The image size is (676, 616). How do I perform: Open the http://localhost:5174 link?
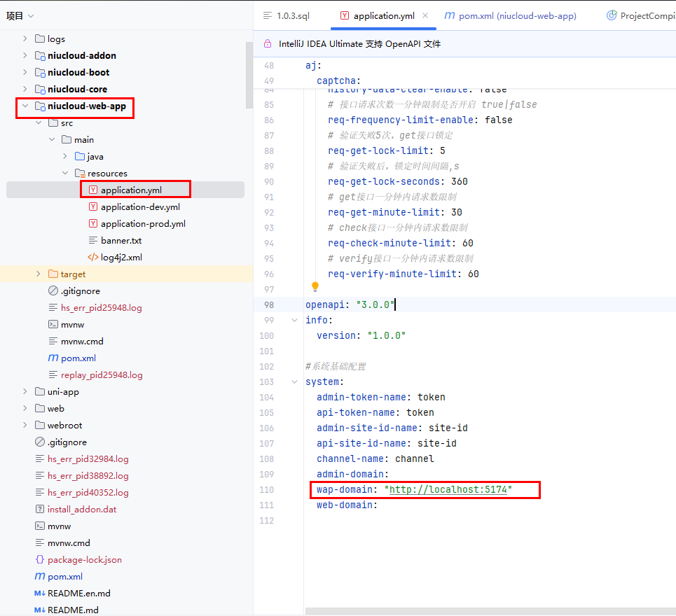coord(448,490)
